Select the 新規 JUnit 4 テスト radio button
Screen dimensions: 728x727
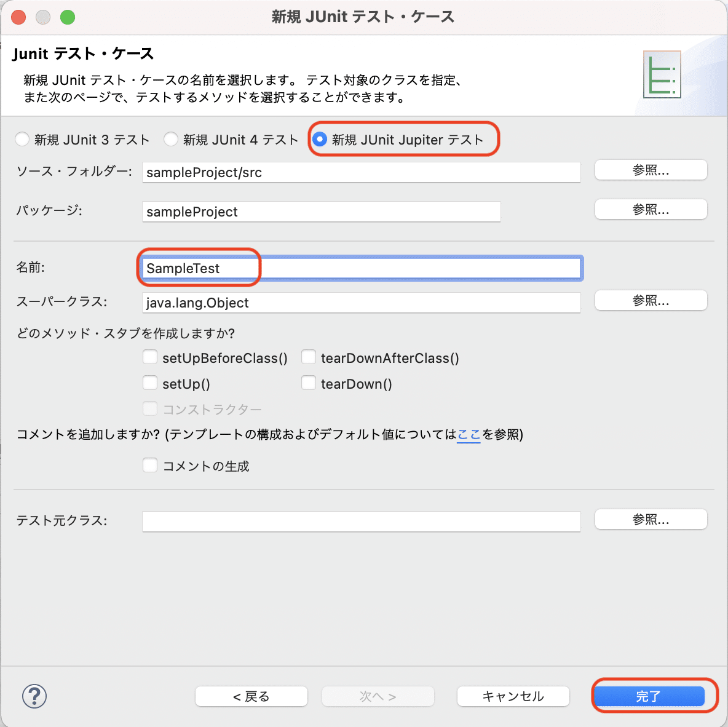[x=171, y=139]
